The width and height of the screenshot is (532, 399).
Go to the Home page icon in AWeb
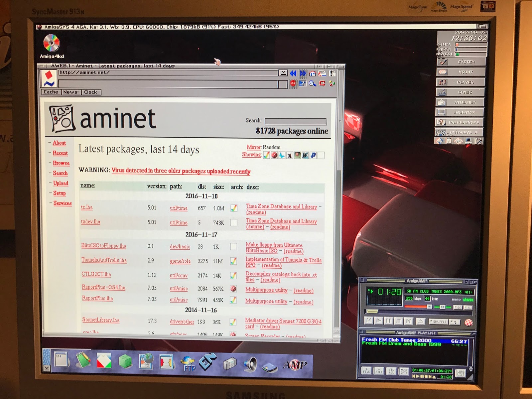313,73
